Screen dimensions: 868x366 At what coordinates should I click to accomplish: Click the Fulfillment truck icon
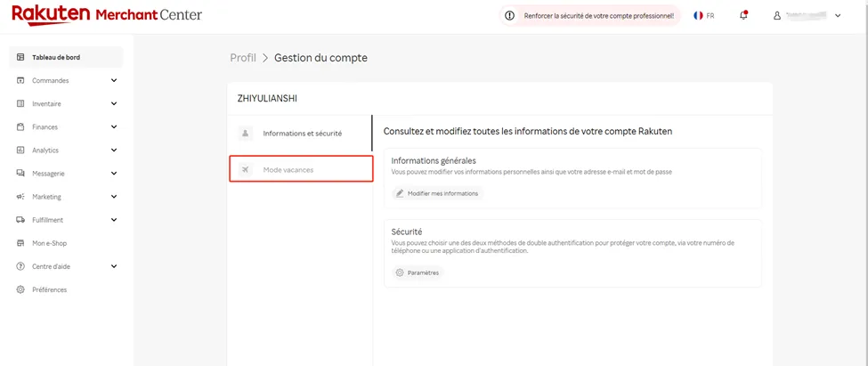point(20,220)
